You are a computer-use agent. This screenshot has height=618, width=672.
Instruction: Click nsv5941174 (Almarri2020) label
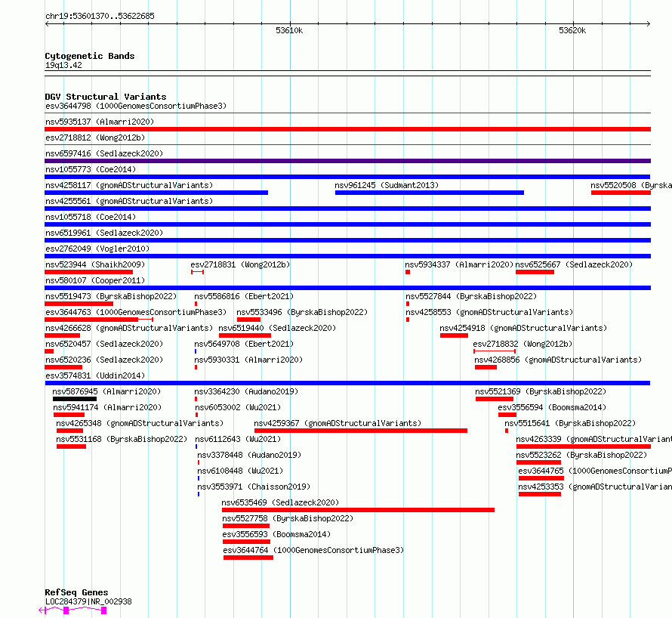click(x=107, y=407)
